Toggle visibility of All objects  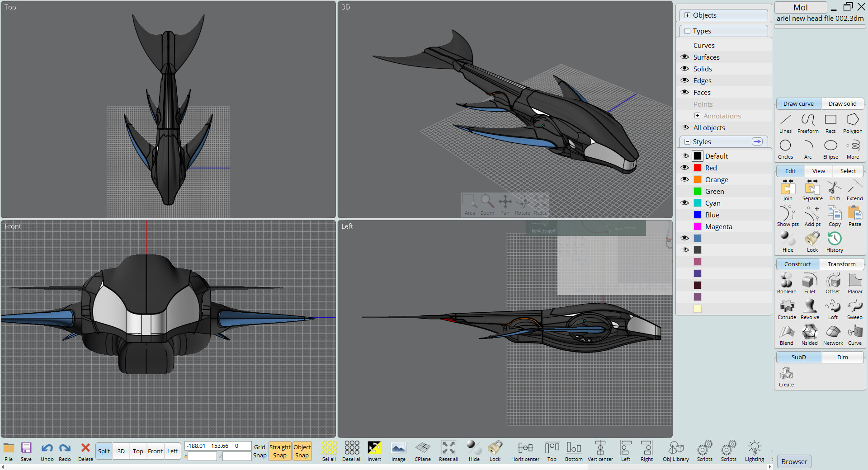tap(684, 127)
